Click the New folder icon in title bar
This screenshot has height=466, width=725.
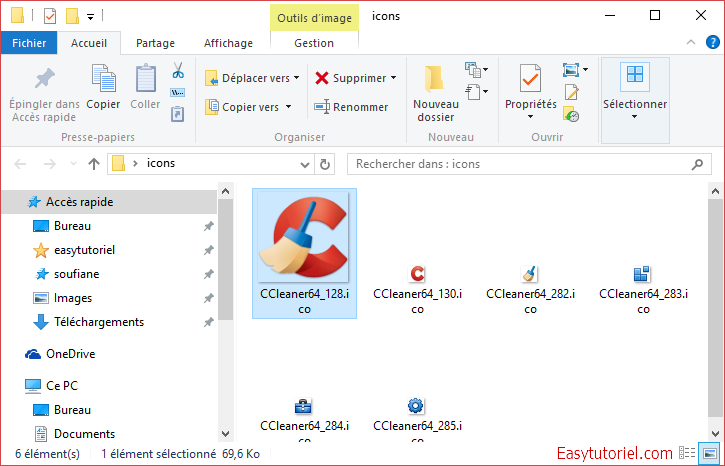[72, 16]
